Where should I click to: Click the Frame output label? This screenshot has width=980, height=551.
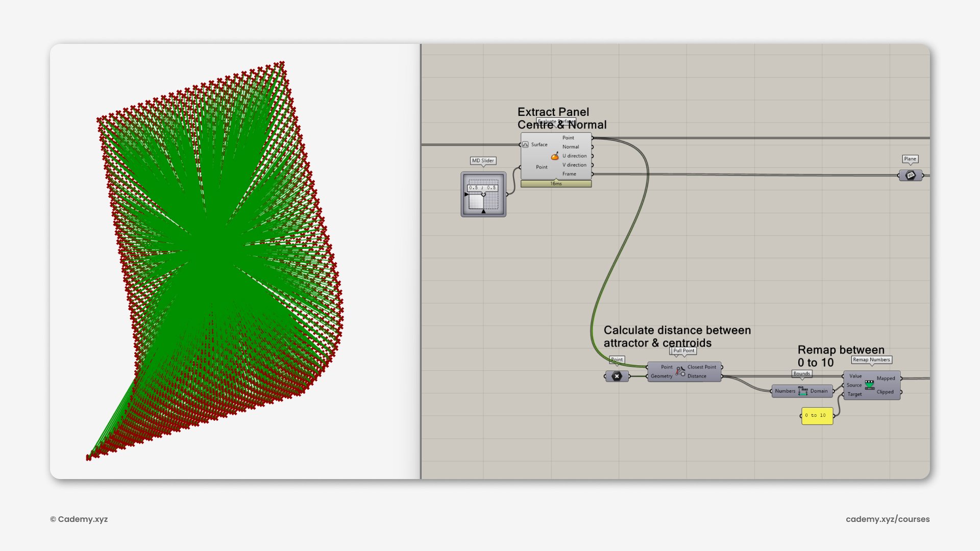point(569,174)
